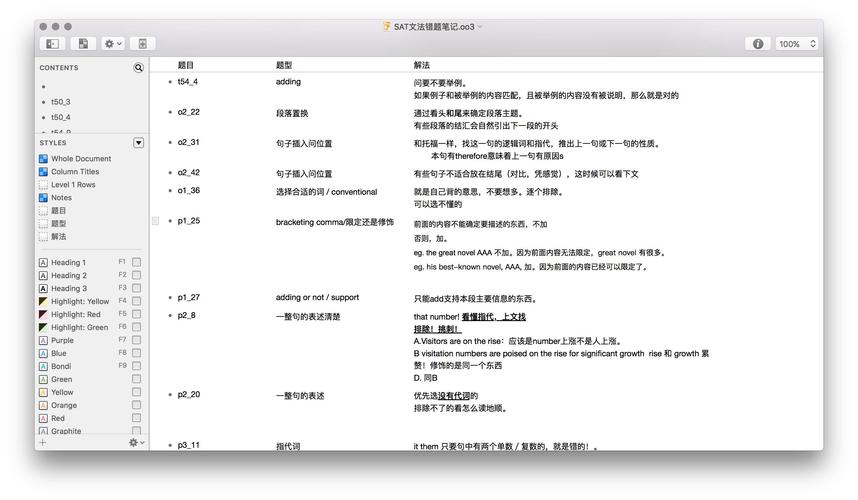Select the Column Titles style icon
Image resolution: width=858 pixels, height=500 pixels.
43,172
